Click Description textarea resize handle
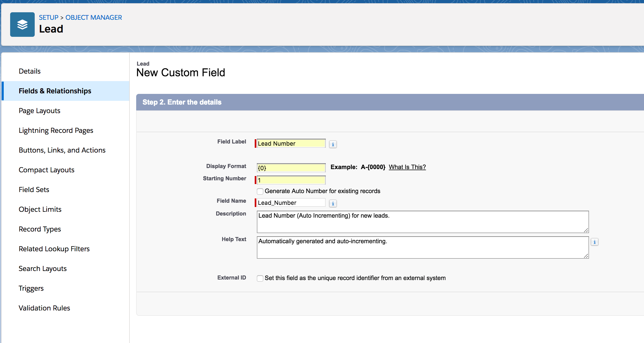The width and height of the screenshot is (644, 343). pos(586,230)
